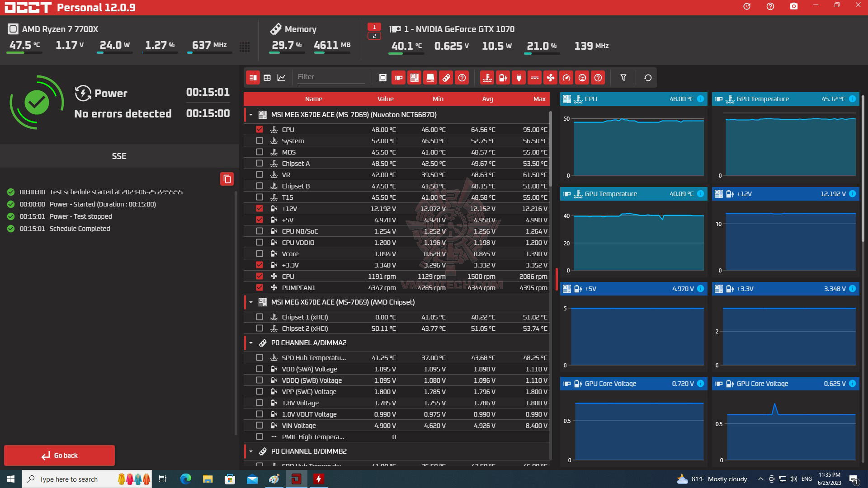Click the sensor Filter text field

(330, 77)
